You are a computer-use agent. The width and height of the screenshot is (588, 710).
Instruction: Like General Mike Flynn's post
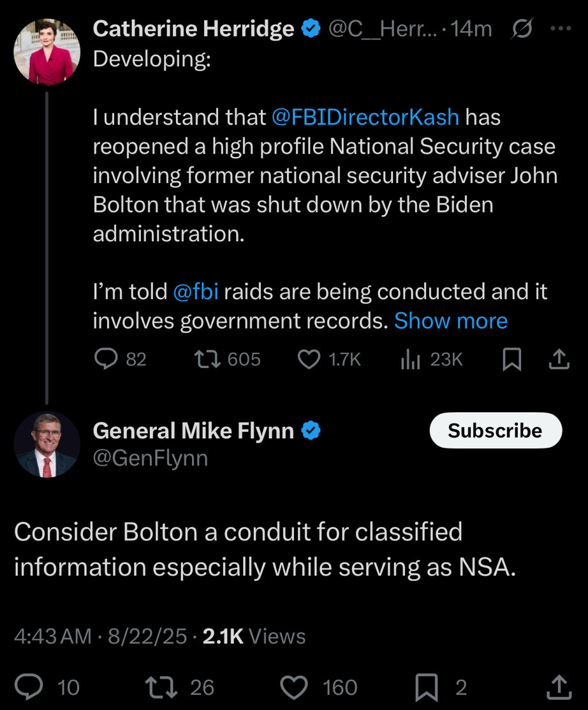[x=294, y=687]
